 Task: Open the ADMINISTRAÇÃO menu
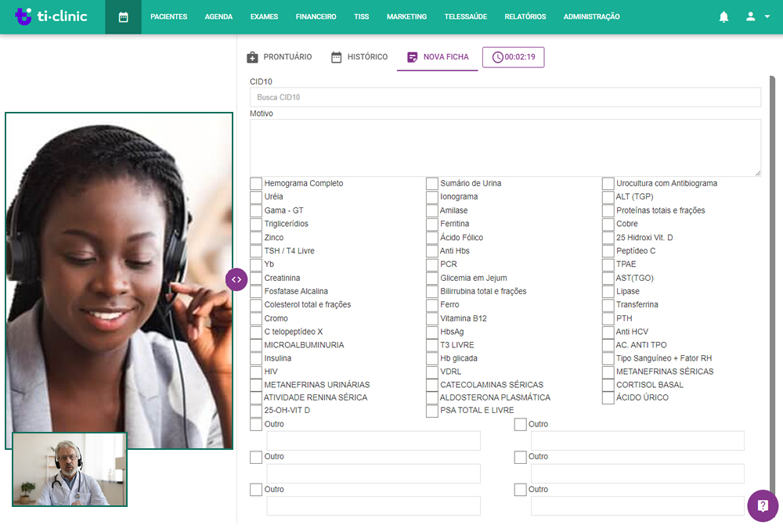pyautogui.click(x=592, y=17)
